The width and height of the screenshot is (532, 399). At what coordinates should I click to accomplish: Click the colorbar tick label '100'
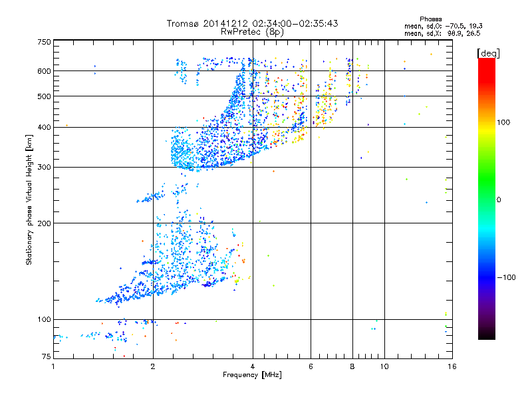click(503, 122)
